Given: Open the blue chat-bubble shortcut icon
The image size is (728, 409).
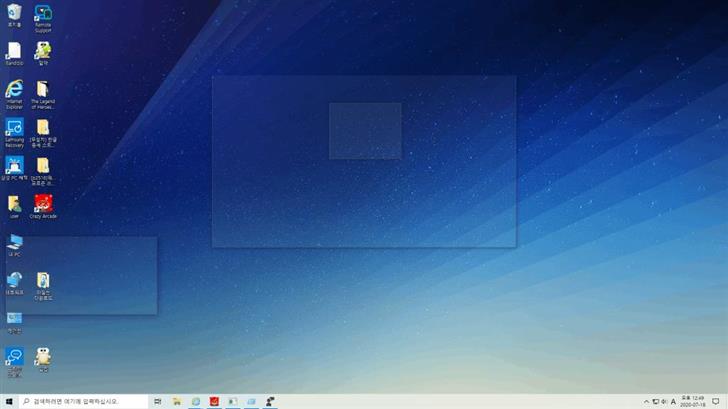Looking at the screenshot, I should [14, 363].
